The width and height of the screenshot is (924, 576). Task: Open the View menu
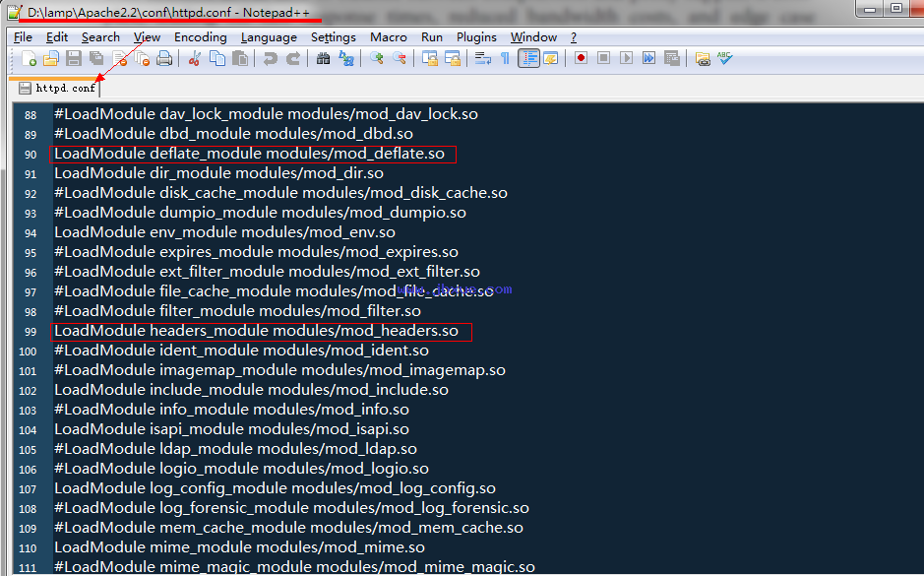click(x=148, y=37)
